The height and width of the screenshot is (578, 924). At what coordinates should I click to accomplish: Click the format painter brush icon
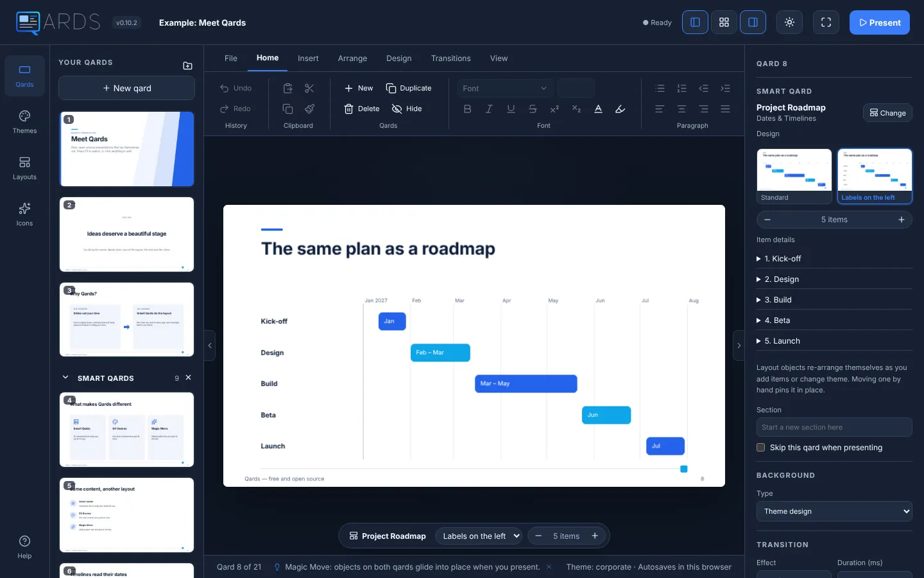click(x=309, y=109)
